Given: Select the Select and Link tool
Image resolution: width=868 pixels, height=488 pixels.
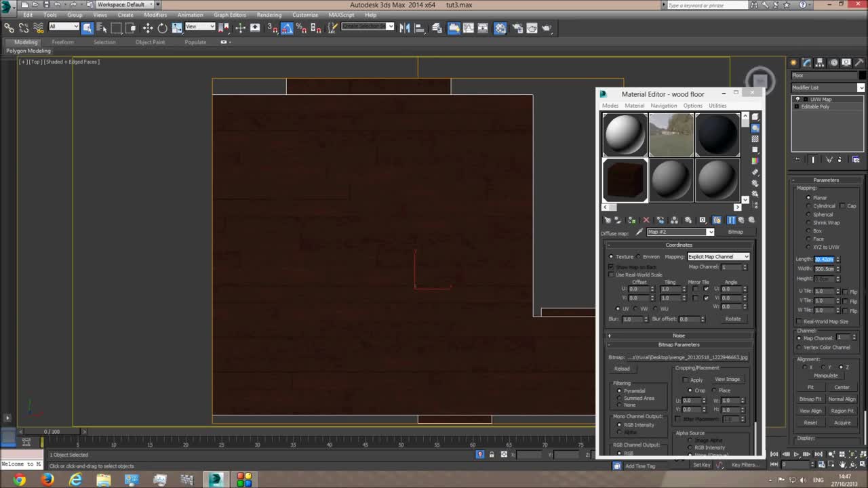Looking at the screenshot, I should pos(9,28).
